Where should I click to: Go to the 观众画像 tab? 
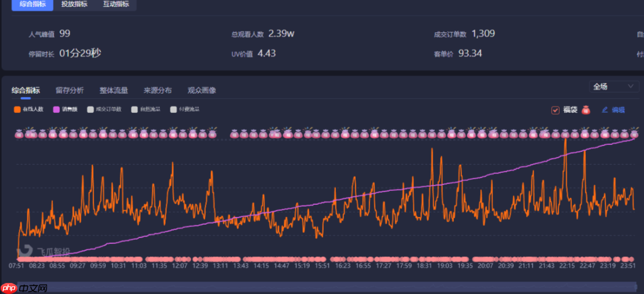[202, 90]
